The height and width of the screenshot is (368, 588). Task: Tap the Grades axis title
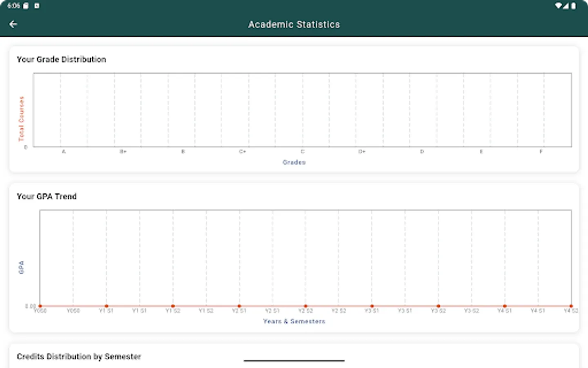coord(294,162)
